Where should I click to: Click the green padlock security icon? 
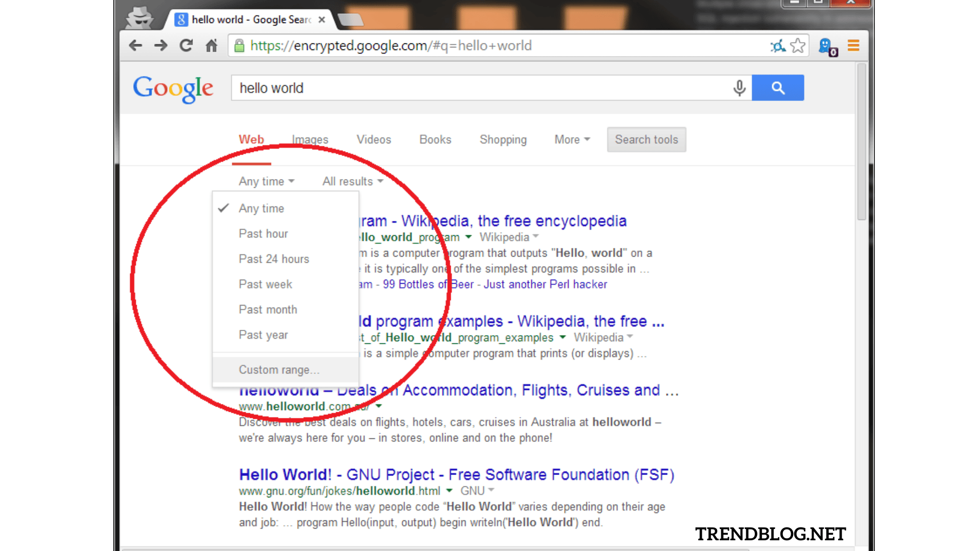click(239, 46)
